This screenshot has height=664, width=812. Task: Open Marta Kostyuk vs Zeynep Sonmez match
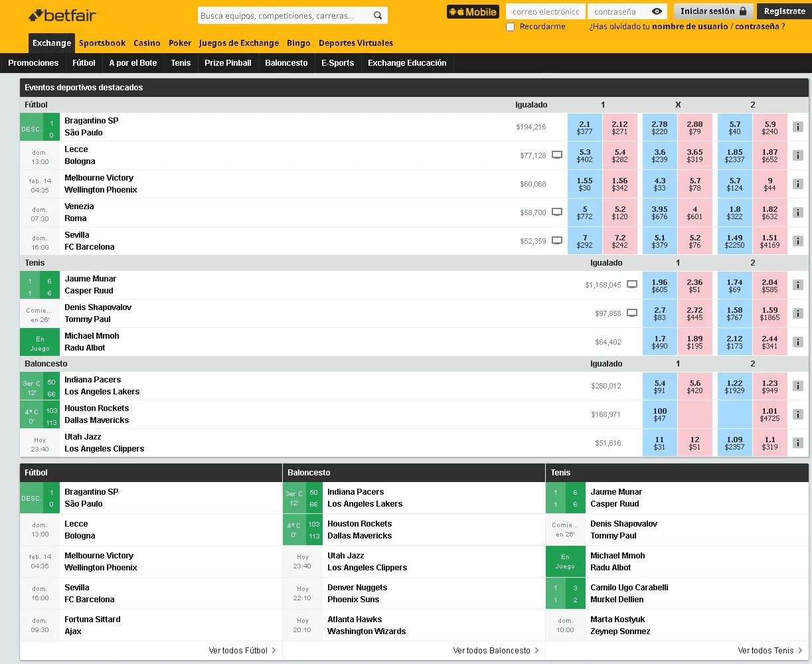click(x=677, y=625)
